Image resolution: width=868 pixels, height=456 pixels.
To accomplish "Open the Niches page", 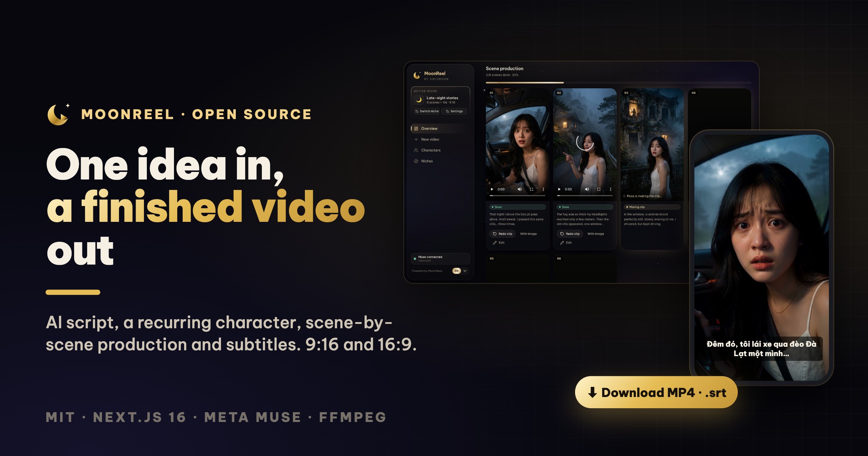I will pos(440,161).
